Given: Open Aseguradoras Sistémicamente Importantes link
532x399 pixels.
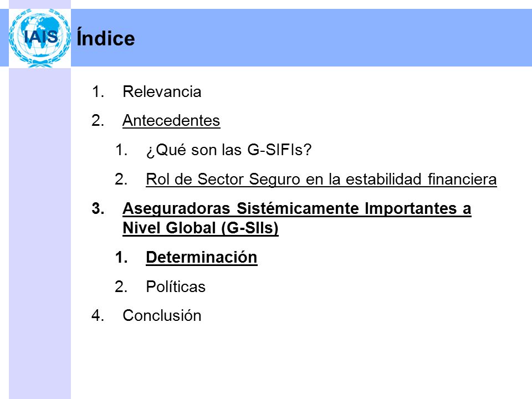Looking at the screenshot, I should tap(297, 218).
